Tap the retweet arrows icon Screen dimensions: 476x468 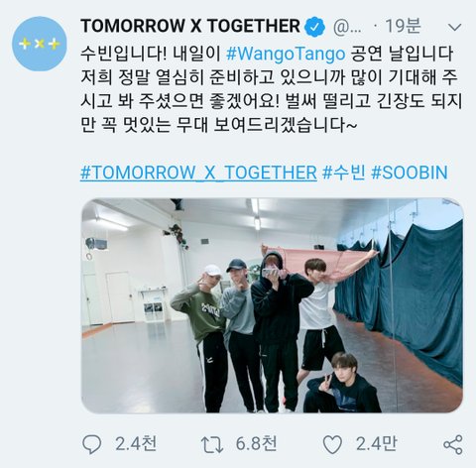tap(212, 444)
